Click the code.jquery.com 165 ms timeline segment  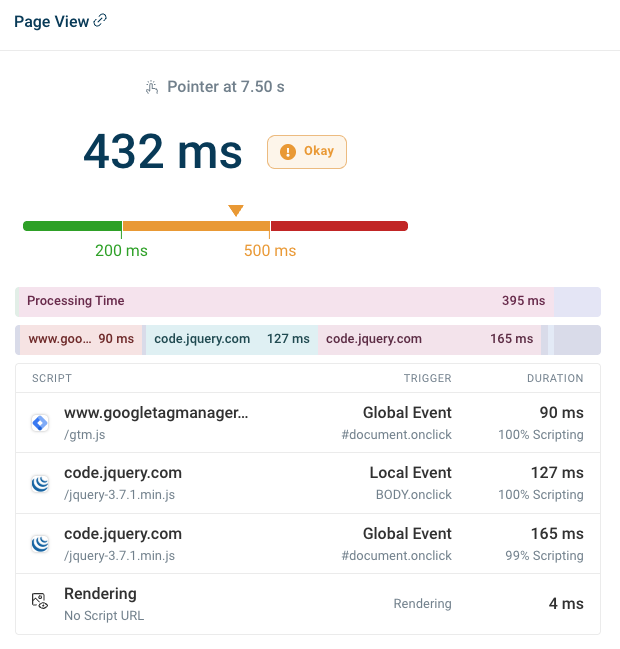pos(429,339)
